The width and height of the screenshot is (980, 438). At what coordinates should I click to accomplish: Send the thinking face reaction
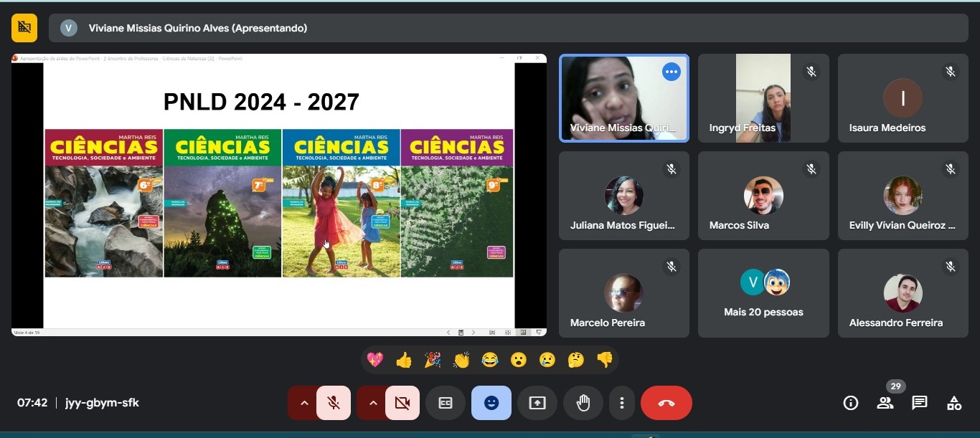[x=576, y=360]
